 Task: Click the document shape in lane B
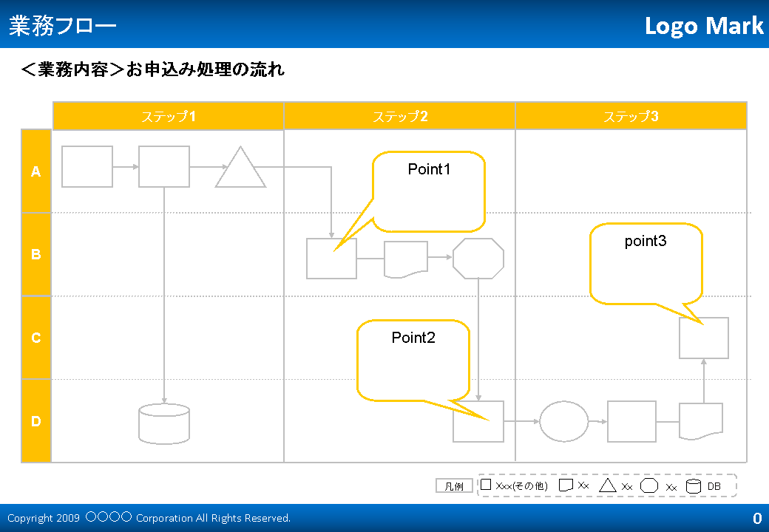click(404, 259)
